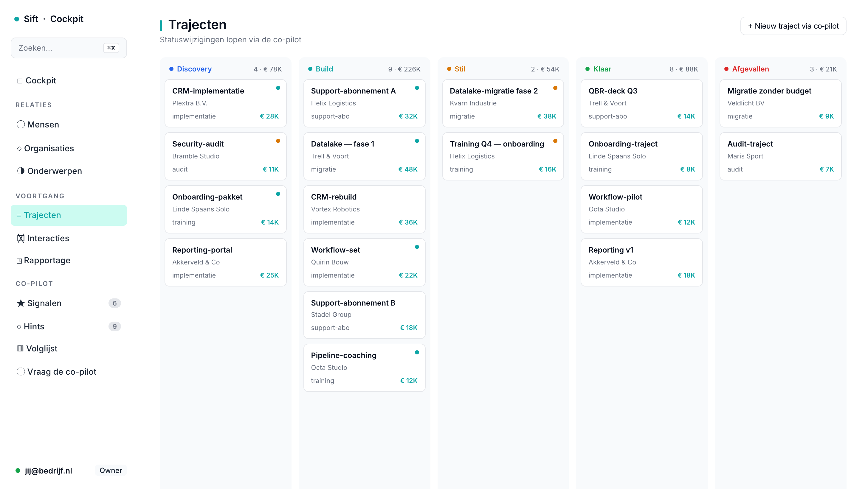The image size is (868, 489).
Task: Click the teal dot on Onboarding-pakket card
Action: [278, 194]
